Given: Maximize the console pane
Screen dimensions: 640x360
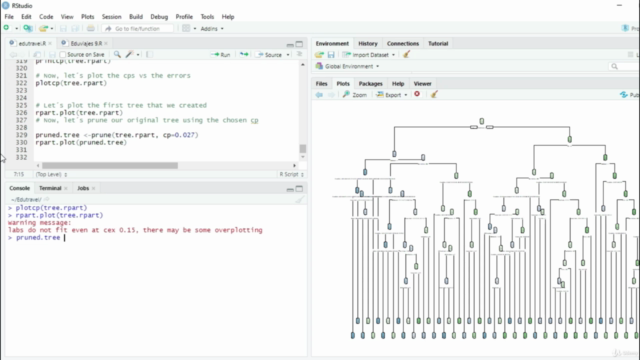Looking at the screenshot, I should [299, 189].
